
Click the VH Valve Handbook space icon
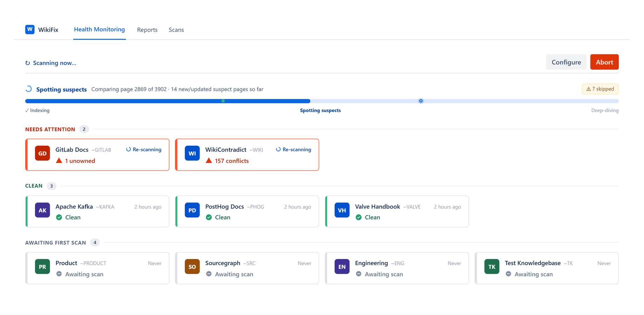[x=342, y=210]
